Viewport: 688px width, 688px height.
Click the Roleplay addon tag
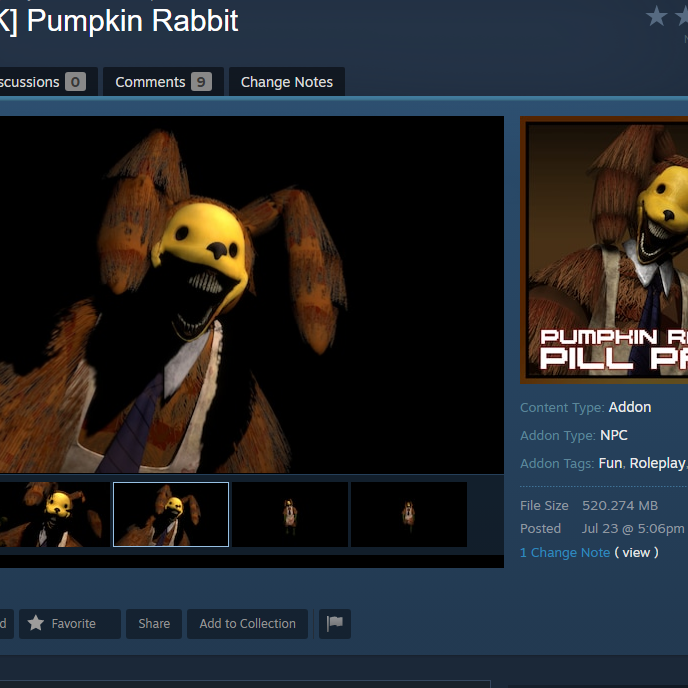(657, 463)
